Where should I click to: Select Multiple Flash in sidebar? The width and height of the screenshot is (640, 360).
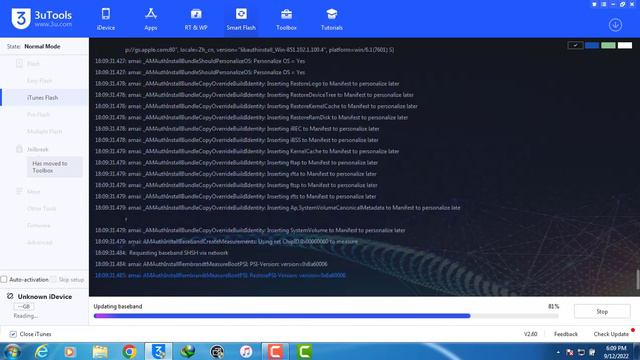point(44,131)
